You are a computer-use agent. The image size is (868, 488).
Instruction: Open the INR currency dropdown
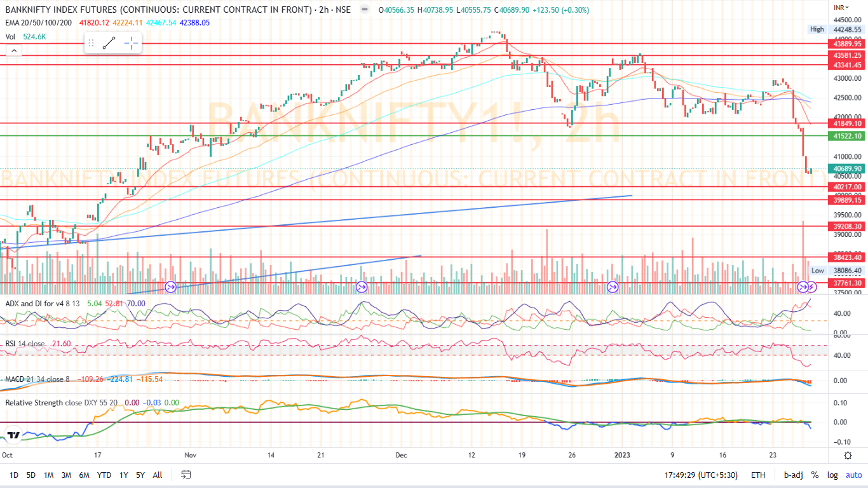coord(842,7)
